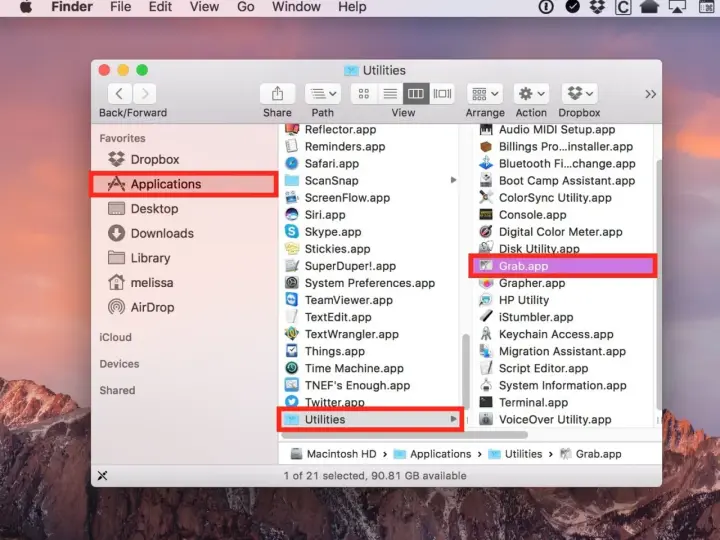Open the Window menu
Image resolution: width=720 pixels, height=540 pixels.
pos(296,7)
